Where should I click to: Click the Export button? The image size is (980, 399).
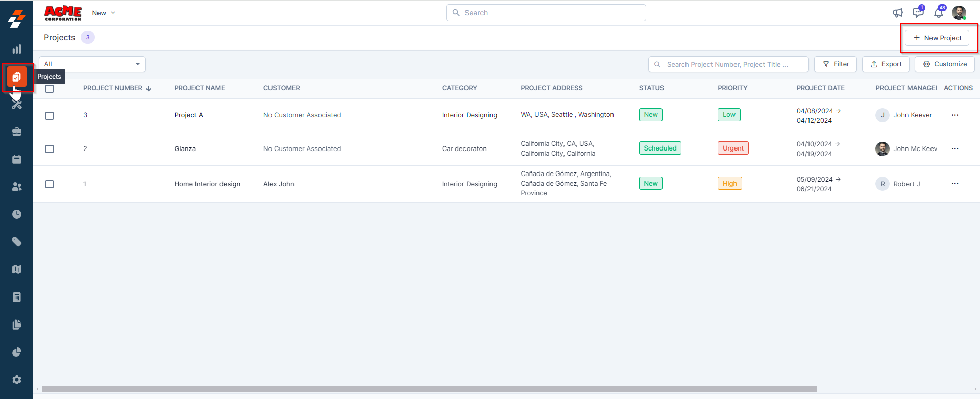886,64
